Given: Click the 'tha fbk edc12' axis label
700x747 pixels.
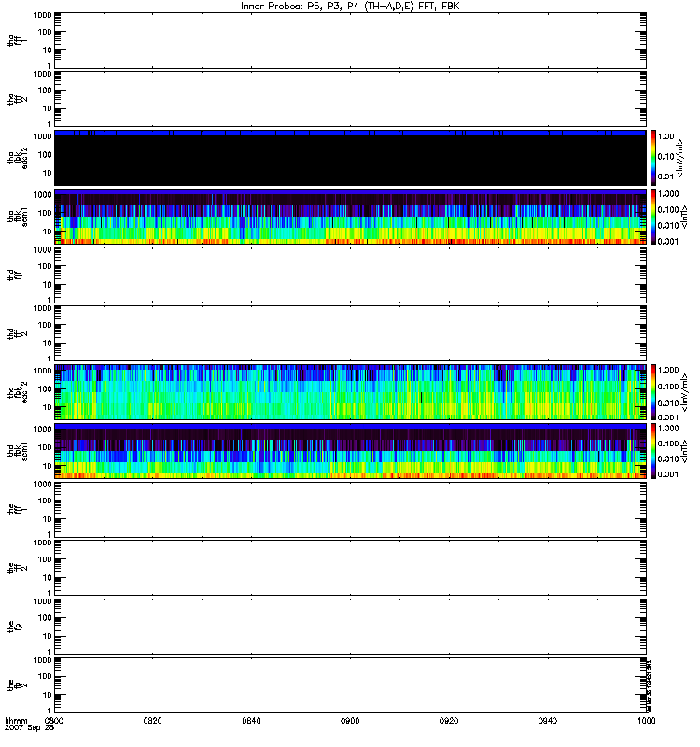Looking at the screenshot, I should (18, 157).
